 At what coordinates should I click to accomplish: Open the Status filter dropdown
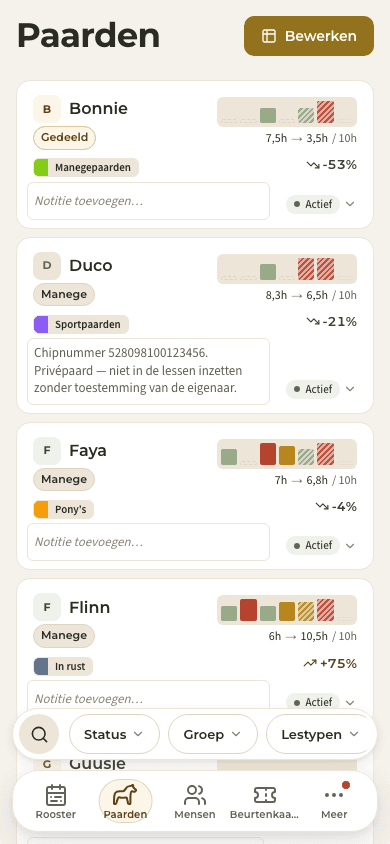115,734
